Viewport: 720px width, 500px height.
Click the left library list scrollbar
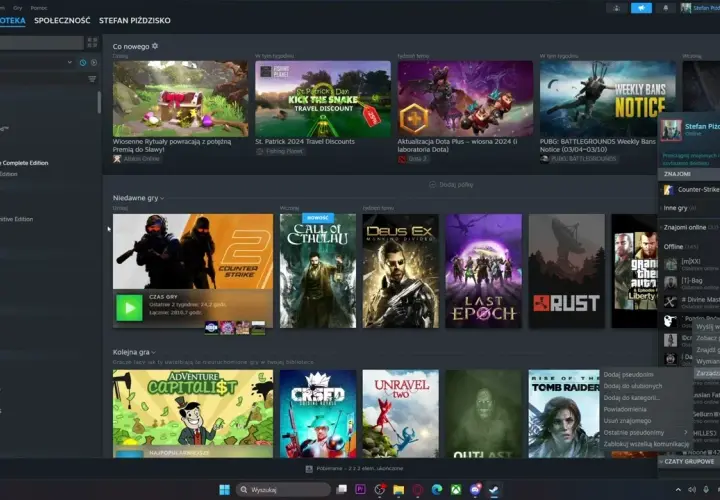coord(99,102)
